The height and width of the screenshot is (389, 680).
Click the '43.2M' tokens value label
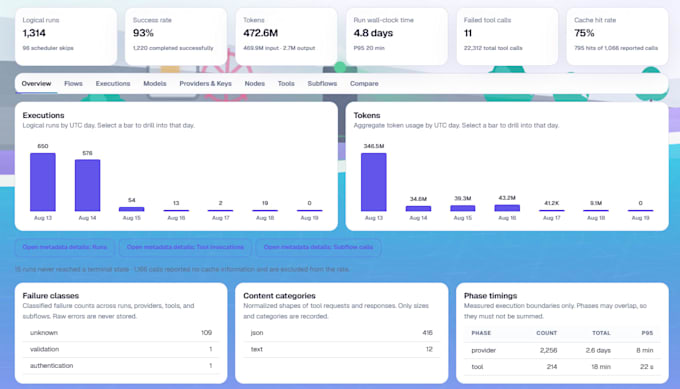pyautogui.click(x=507, y=198)
